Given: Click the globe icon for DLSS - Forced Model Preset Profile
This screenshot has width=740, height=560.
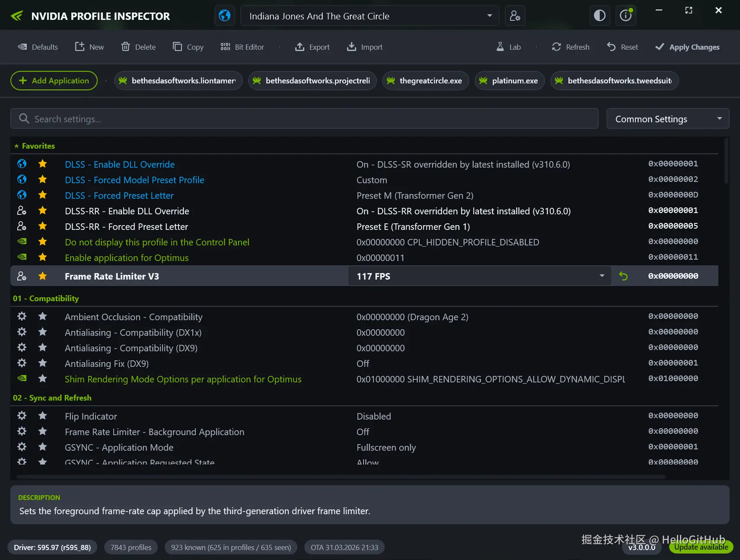Looking at the screenshot, I should pyautogui.click(x=22, y=179).
